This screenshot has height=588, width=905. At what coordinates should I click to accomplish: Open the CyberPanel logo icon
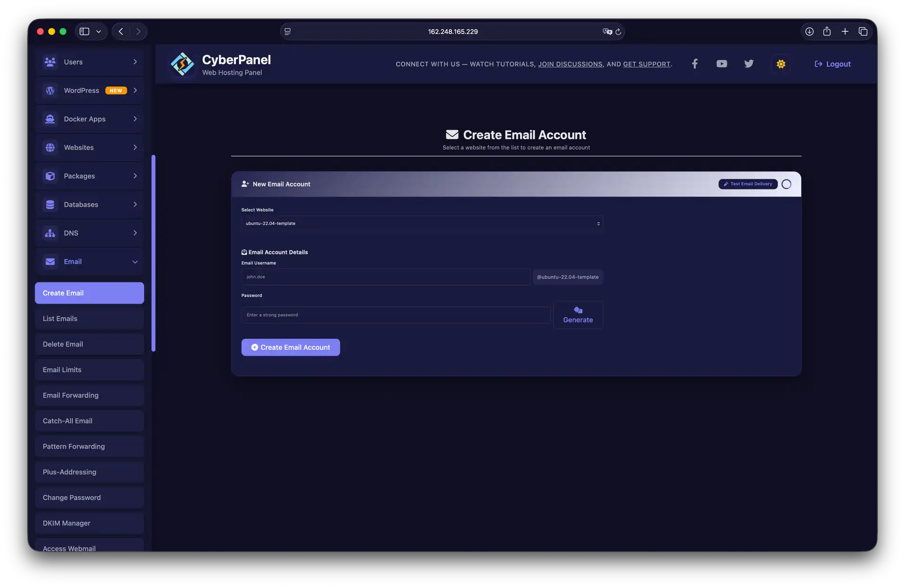pyautogui.click(x=182, y=64)
